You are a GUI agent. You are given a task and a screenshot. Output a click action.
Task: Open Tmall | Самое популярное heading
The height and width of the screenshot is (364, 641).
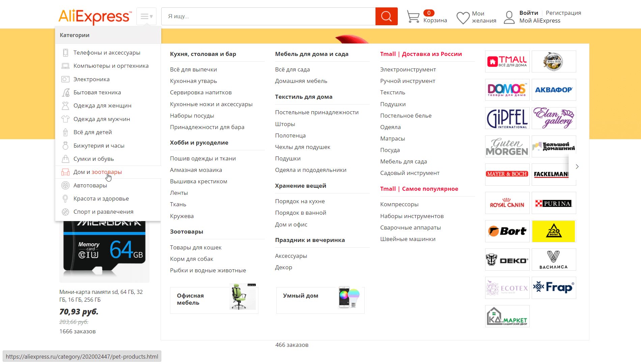click(419, 189)
